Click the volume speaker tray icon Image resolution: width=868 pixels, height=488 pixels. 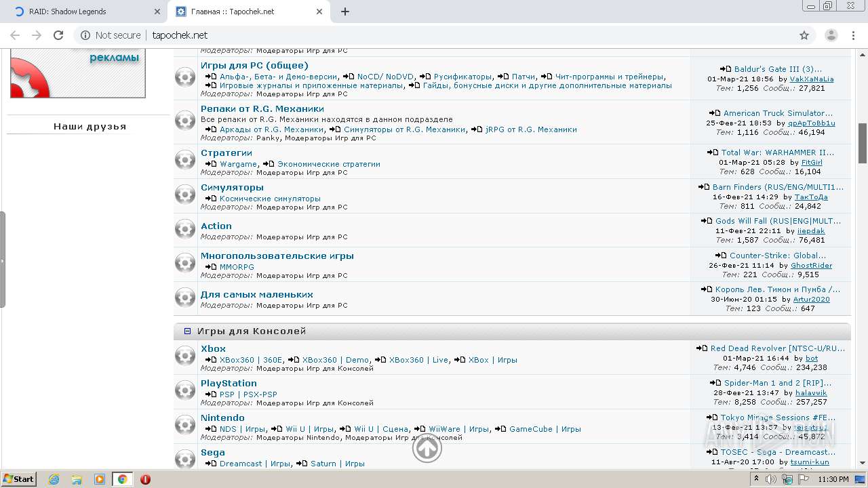771,479
